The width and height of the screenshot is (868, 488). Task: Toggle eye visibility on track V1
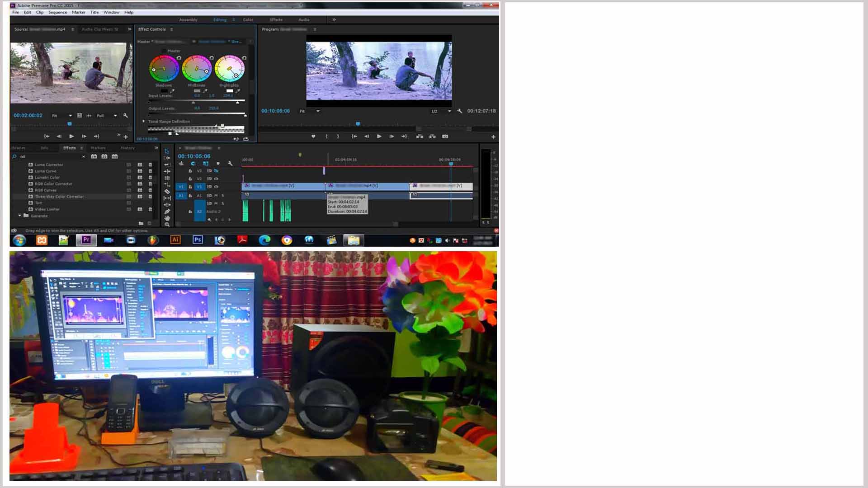click(216, 187)
